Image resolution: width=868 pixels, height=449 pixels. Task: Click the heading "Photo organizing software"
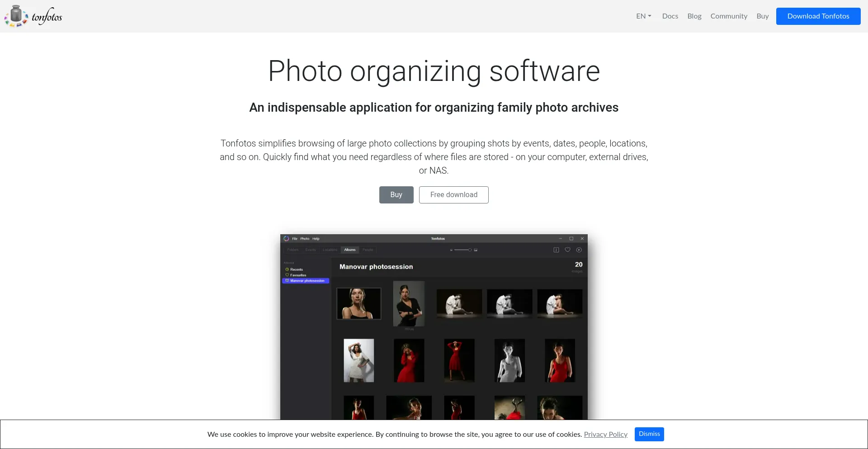click(434, 71)
